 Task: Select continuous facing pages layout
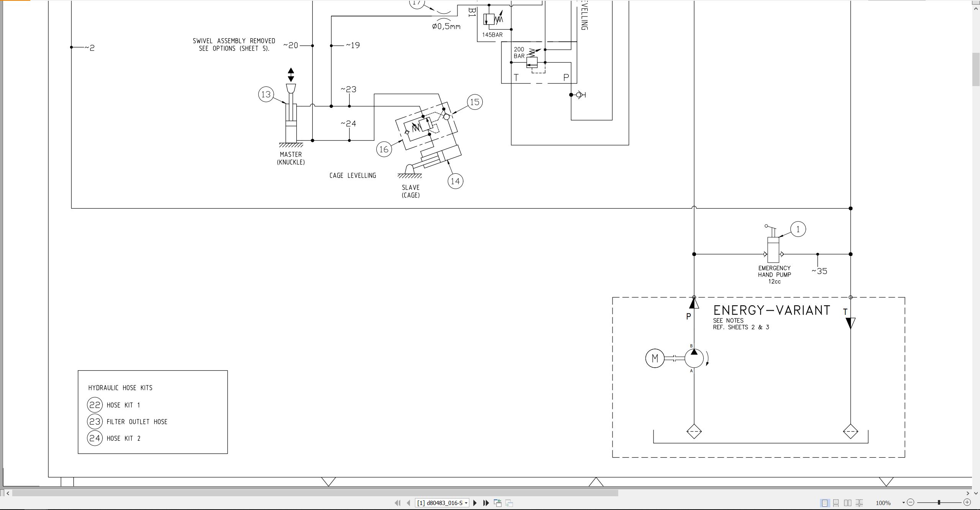pos(859,503)
